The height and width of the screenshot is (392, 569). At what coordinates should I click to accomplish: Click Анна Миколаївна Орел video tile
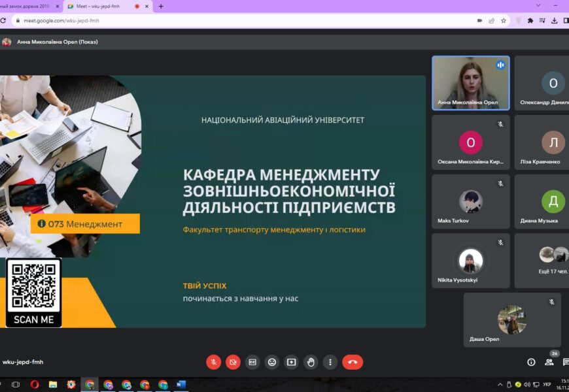pyautogui.click(x=470, y=82)
